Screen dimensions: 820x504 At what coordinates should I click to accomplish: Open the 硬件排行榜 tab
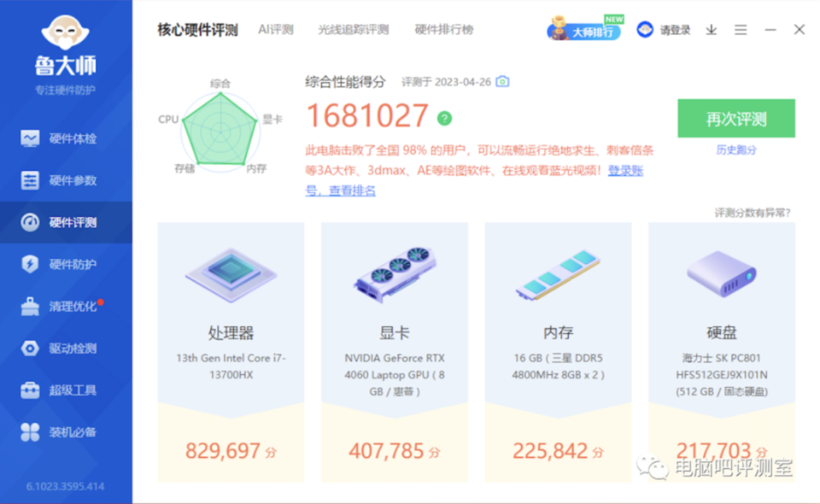coord(442,28)
